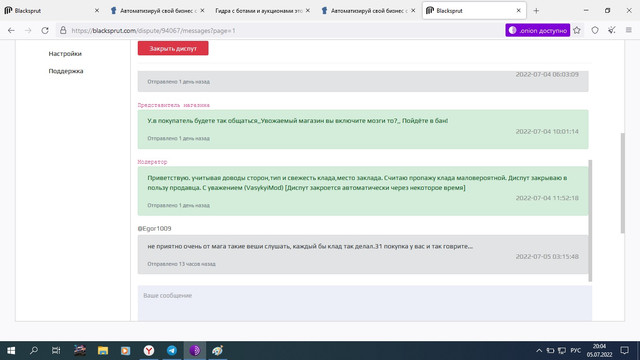Image resolution: width=640 pixels, height=360 pixels.
Task: Click the .onion available button
Action: coord(538,30)
